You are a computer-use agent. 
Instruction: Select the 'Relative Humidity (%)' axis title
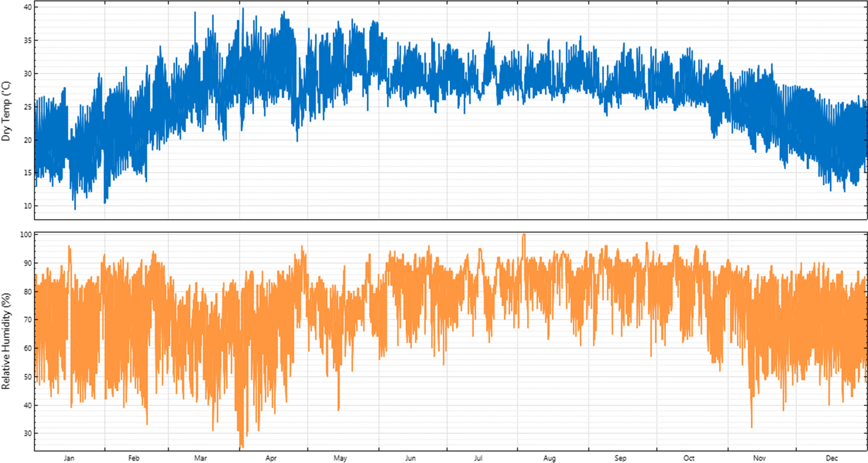tap(7, 342)
